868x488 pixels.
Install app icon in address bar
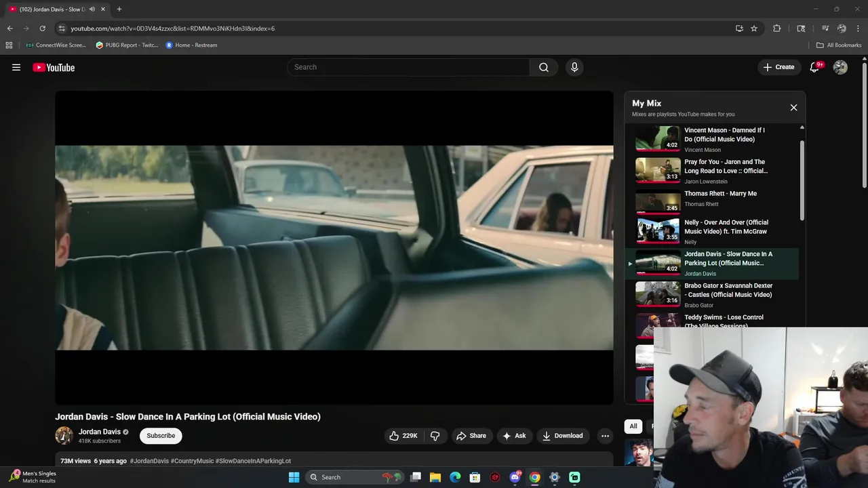[739, 28]
